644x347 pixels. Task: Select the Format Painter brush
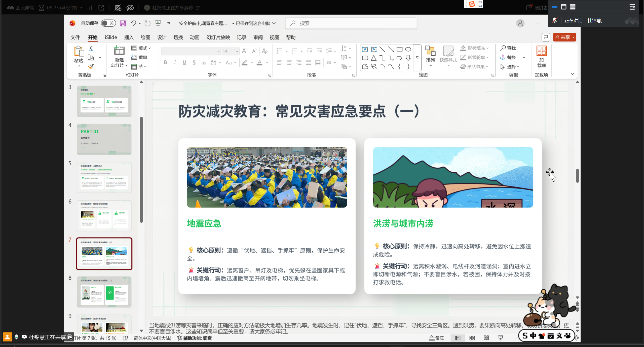point(91,66)
